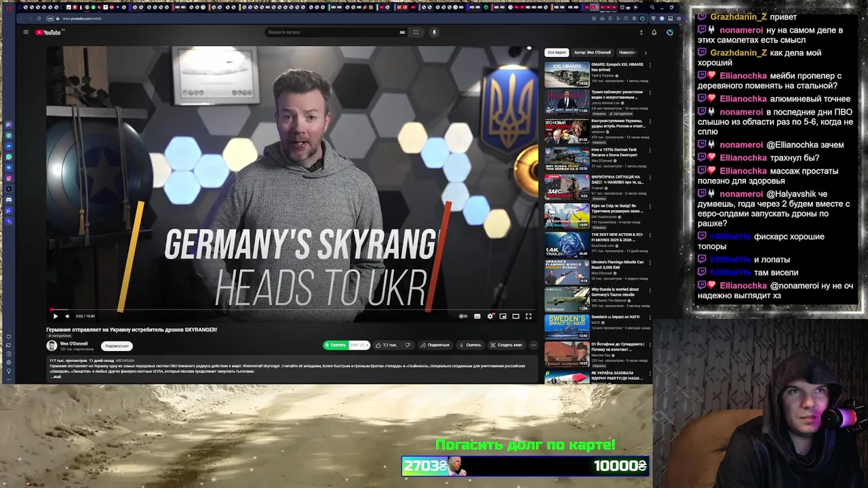
Task: Open the Discord icon in the browser sidebar
Action: point(9,200)
